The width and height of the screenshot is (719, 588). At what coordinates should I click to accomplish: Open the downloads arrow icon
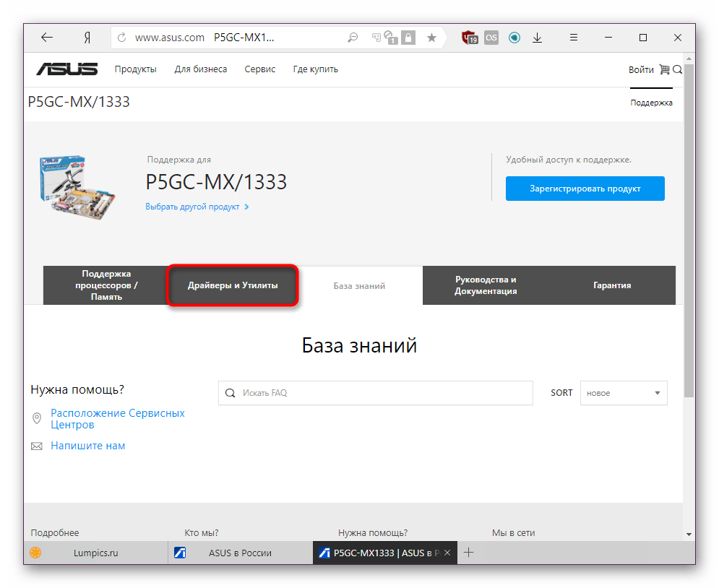tap(537, 38)
